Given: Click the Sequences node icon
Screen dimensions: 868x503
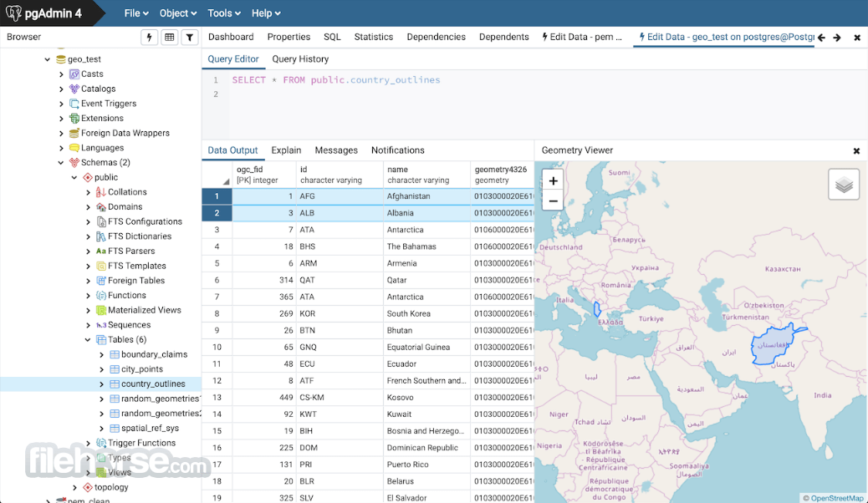Looking at the screenshot, I should tap(100, 325).
